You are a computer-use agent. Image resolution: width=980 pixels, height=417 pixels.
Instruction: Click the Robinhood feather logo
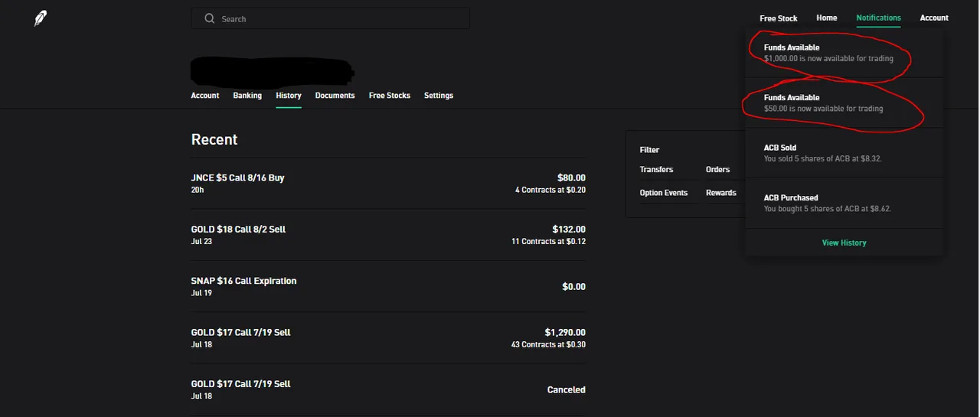coord(40,18)
